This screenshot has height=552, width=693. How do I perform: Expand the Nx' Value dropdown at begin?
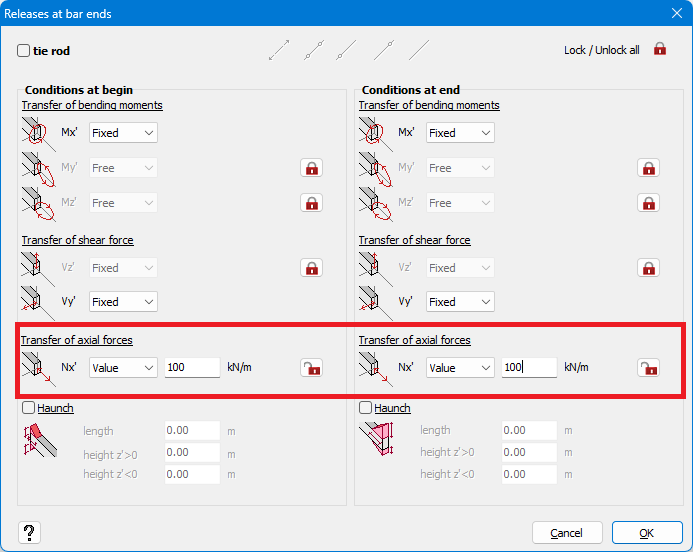click(123, 368)
